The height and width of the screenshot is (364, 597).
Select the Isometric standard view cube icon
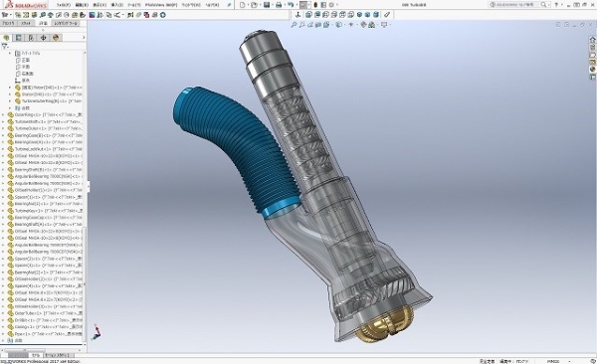pyautogui.click(x=359, y=15)
